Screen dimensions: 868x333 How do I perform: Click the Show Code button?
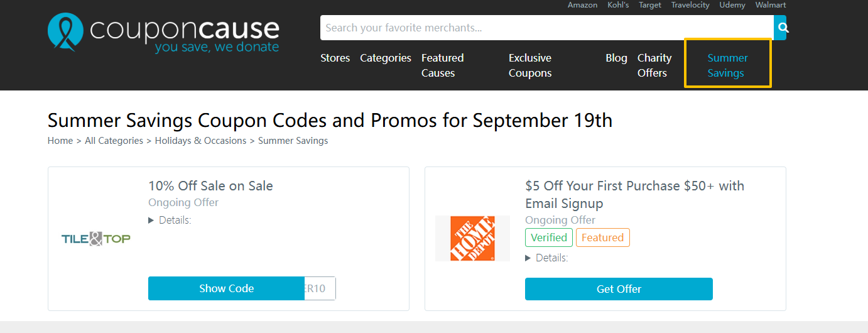click(x=227, y=288)
